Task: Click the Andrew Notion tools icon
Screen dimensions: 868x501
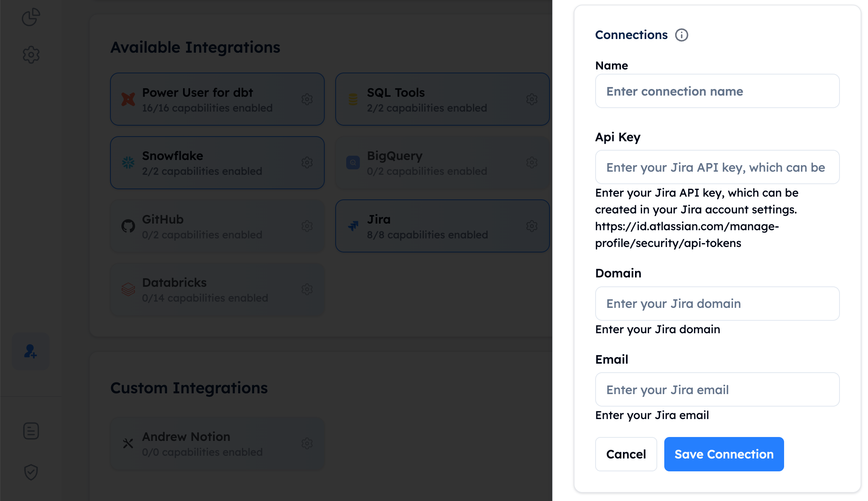Action: 128,443
